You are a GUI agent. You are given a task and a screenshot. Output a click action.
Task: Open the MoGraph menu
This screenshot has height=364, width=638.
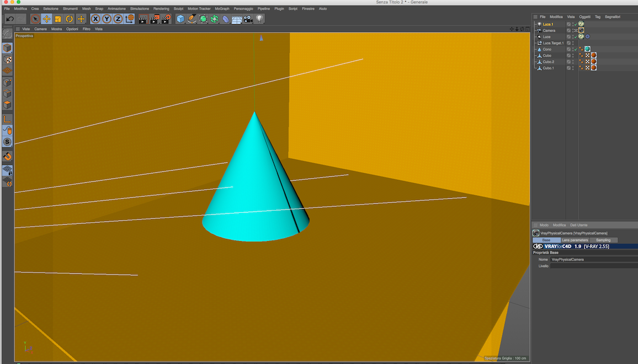click(x=222, y=8)
